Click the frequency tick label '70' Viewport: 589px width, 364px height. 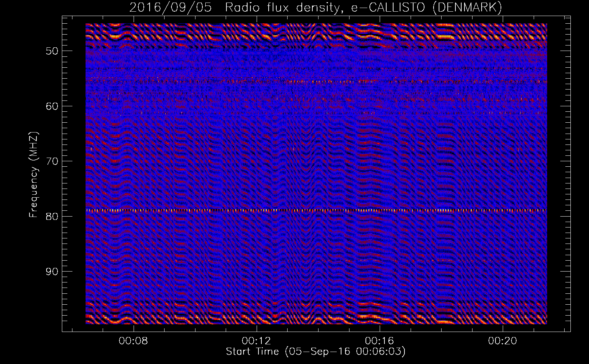pos(52,161)
